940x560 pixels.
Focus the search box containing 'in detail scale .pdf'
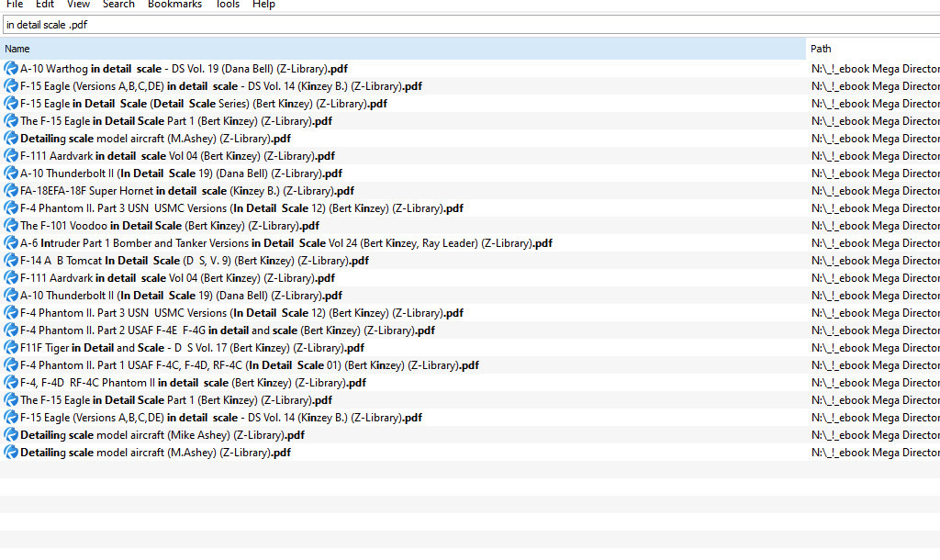pyautogui.click(x=471, y=25)
